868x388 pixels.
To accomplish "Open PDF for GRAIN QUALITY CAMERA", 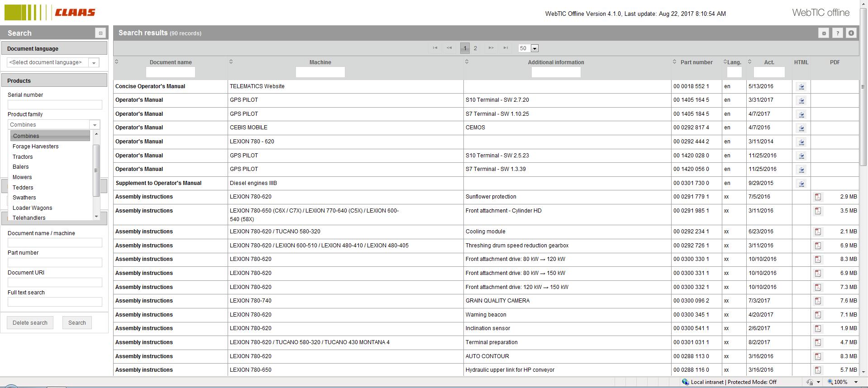I will tap(818, 301).
